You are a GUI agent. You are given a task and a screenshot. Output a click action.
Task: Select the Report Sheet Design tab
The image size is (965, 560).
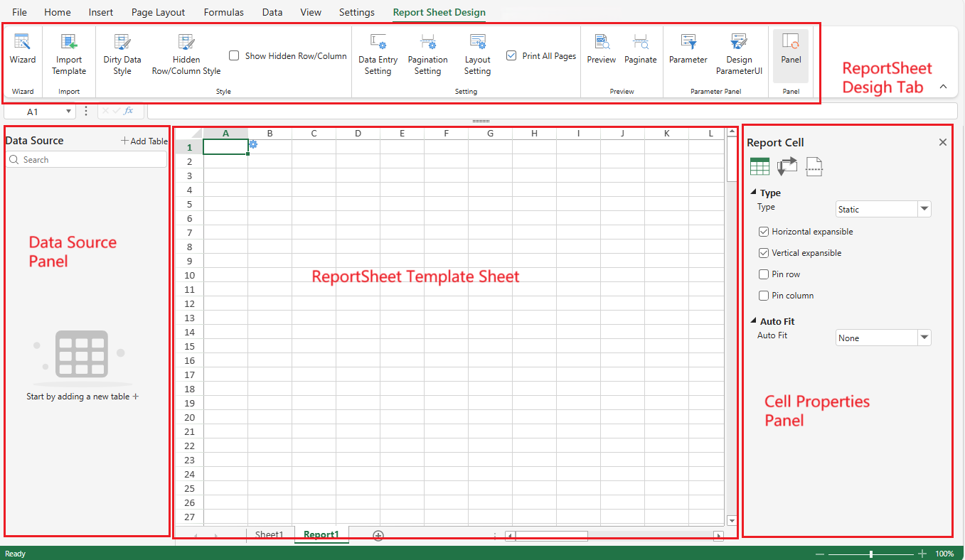coord(439,12)
